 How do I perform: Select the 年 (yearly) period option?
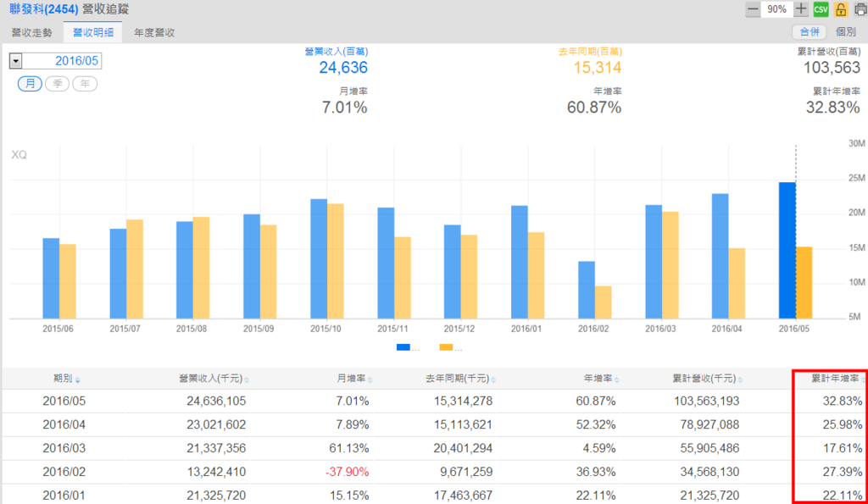tap(85, 84)
